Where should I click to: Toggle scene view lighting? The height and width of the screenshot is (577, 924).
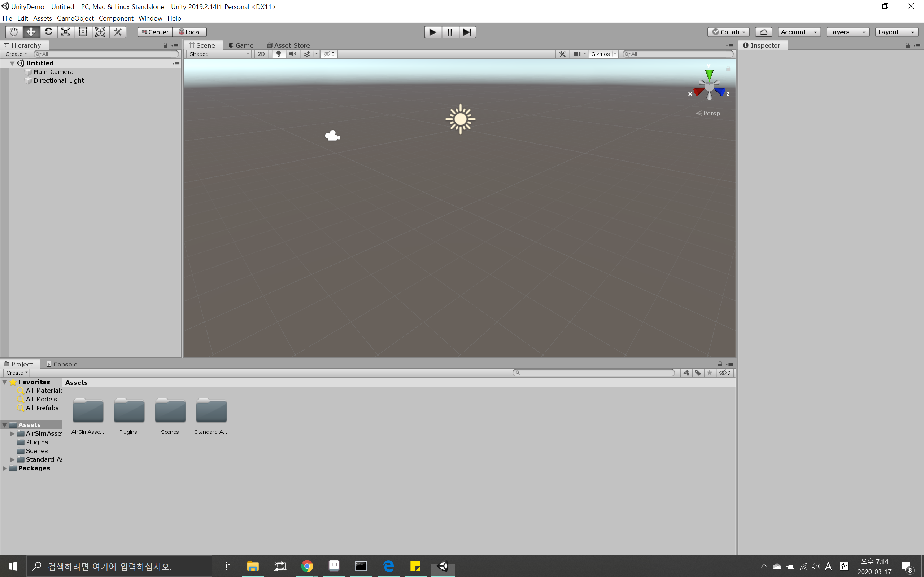click(278, 54)
